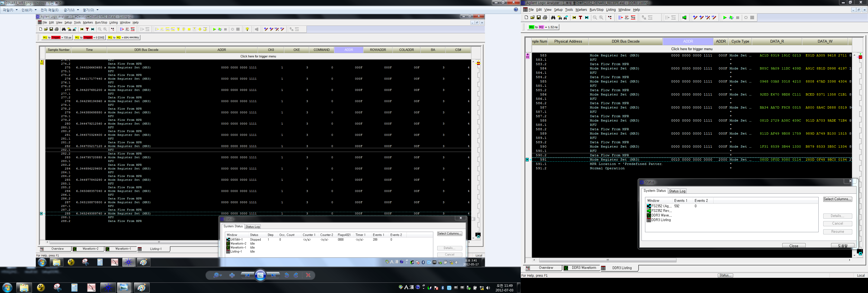
Task: Click Go to Trigger red T icon, right window
Action: point(580,18)
